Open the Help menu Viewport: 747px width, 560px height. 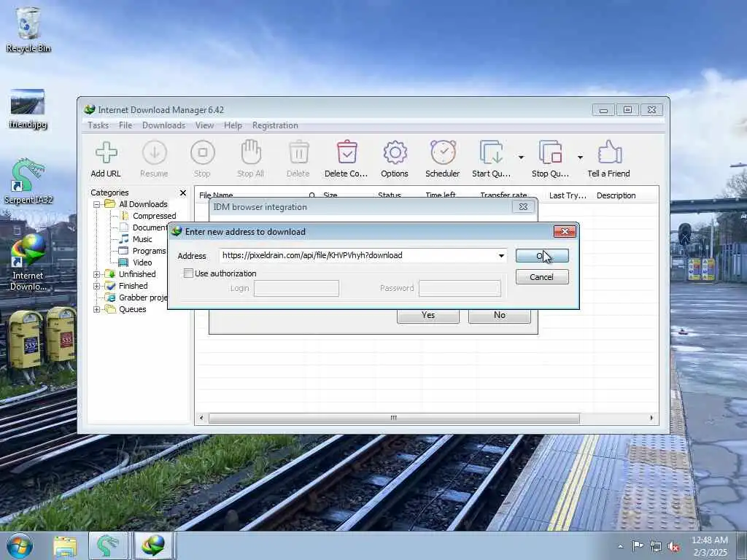pos(233,125)
